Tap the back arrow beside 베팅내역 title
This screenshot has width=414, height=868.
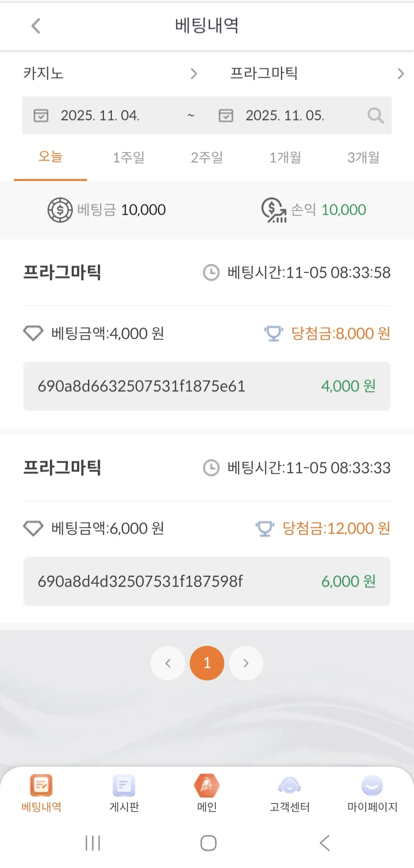point(36,26)
